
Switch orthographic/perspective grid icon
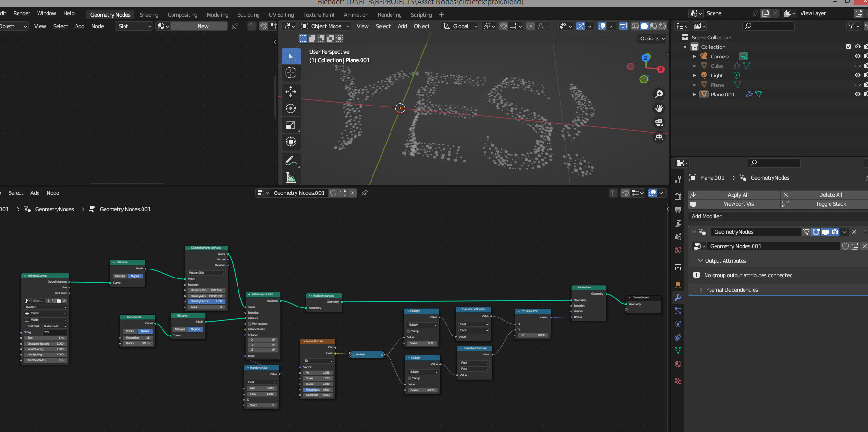pos(659,137)
